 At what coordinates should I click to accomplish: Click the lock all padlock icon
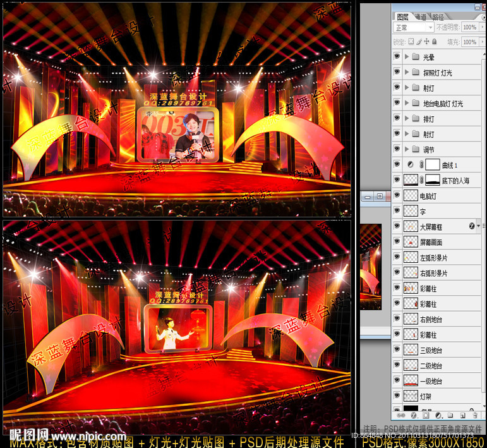pyautogui.click(x=435, y=41)
